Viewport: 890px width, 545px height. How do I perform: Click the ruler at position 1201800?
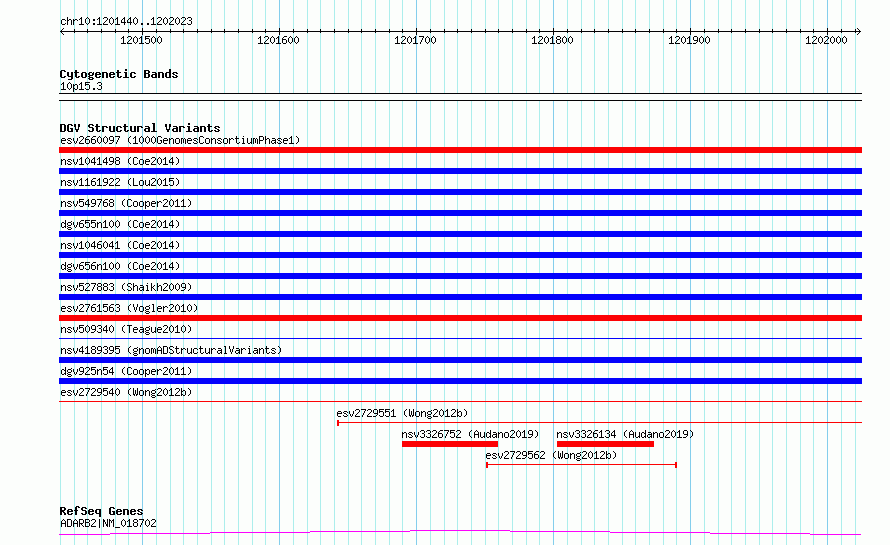pyautogui.click(x=552, y=40)
